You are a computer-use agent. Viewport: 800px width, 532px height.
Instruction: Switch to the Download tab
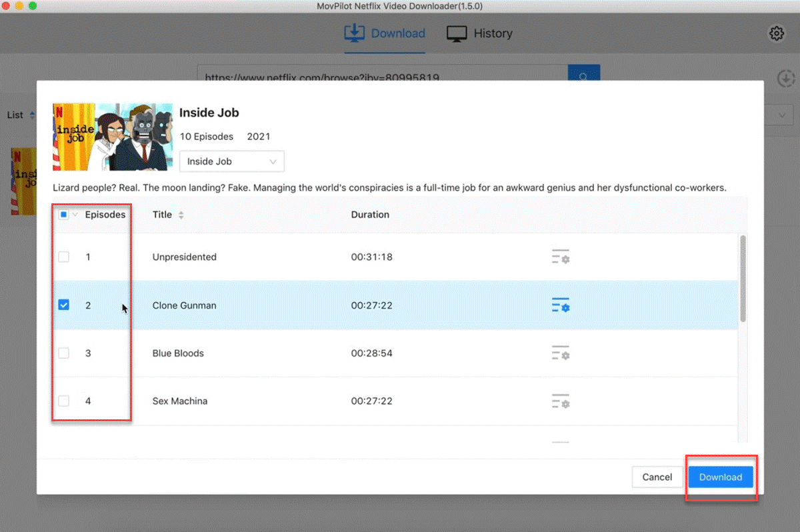[385, 33]
